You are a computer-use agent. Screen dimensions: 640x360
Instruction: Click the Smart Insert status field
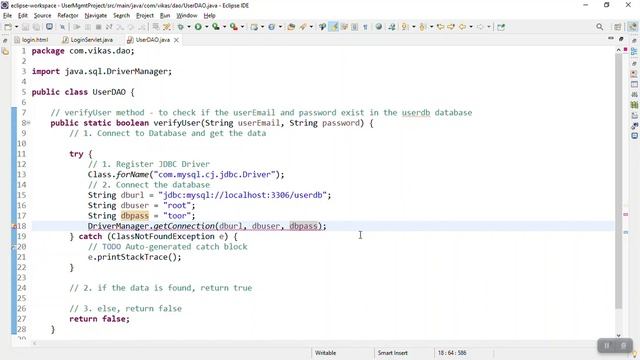(x=393, y=353)
